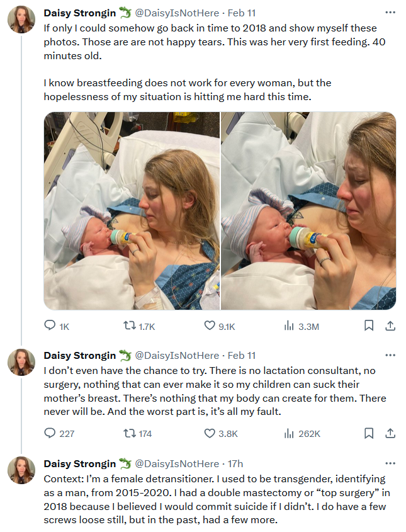Bookmark the first tweet with photos
The height and width of the screenshot is (532, 406).
[x=369, y=325]
